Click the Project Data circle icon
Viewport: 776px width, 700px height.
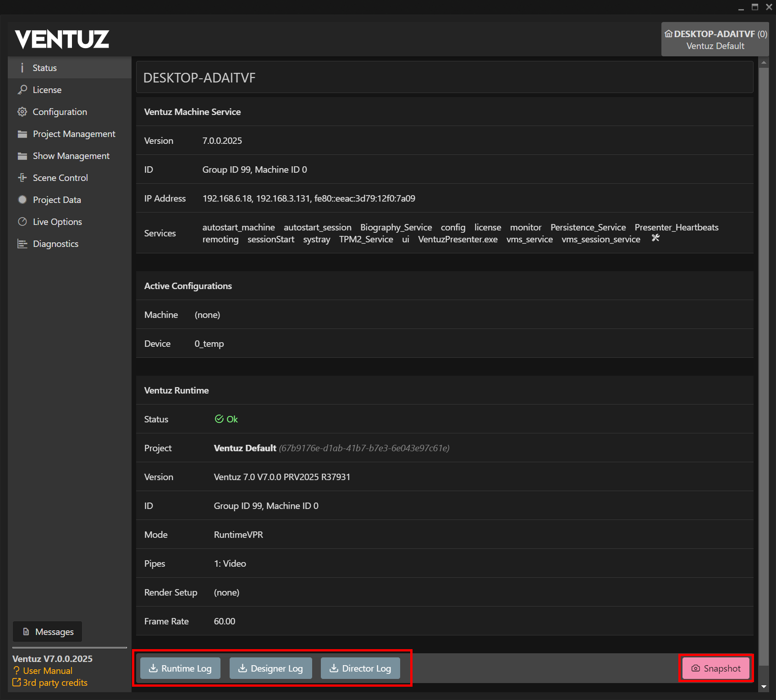(22, 200)
